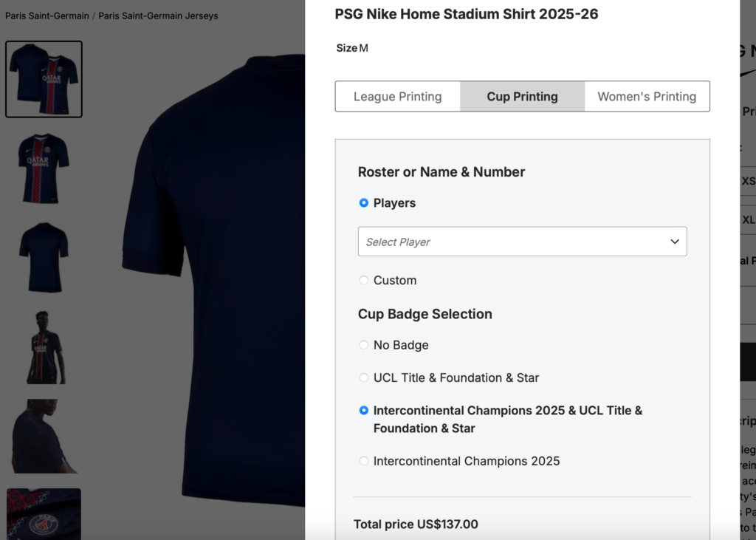This screenshot has width=756, height=540.
Task: Select the Players radio button
Action: 364,203
